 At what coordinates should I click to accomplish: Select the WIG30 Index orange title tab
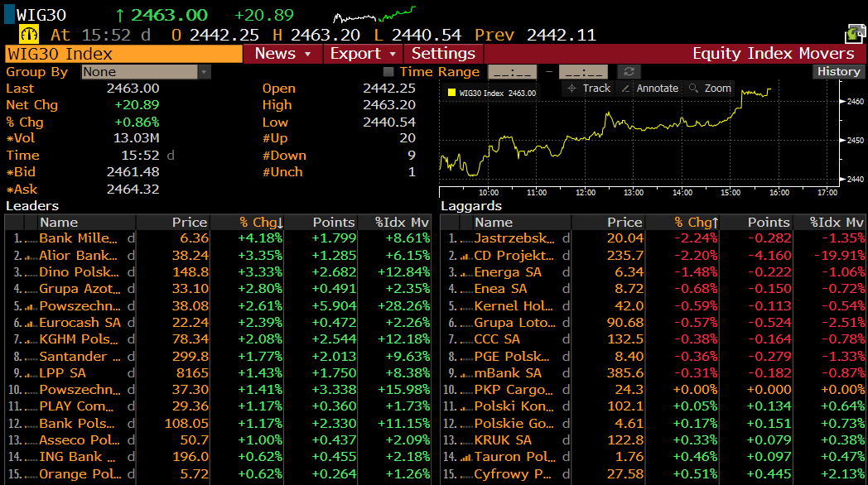(123, 54)
